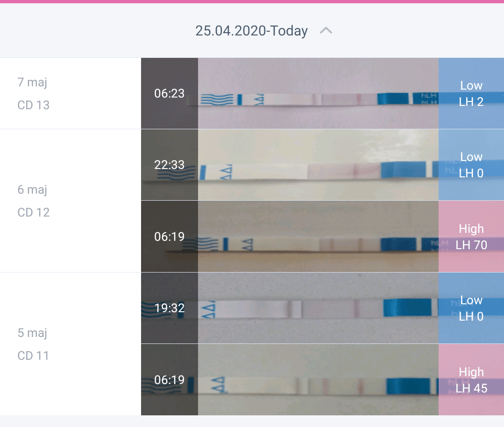Click the 22:33 timestamp overlay
This screenshot has width=504, height=427.
pyautogui.click(x=170, y=165)
